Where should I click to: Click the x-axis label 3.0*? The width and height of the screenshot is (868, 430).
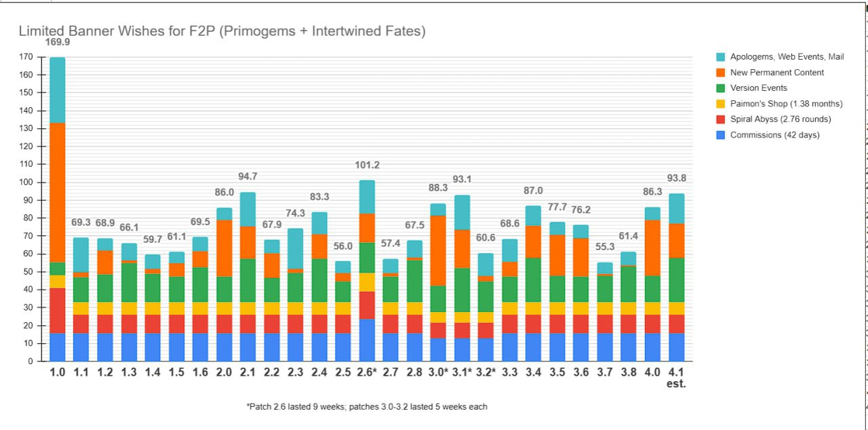438,372
